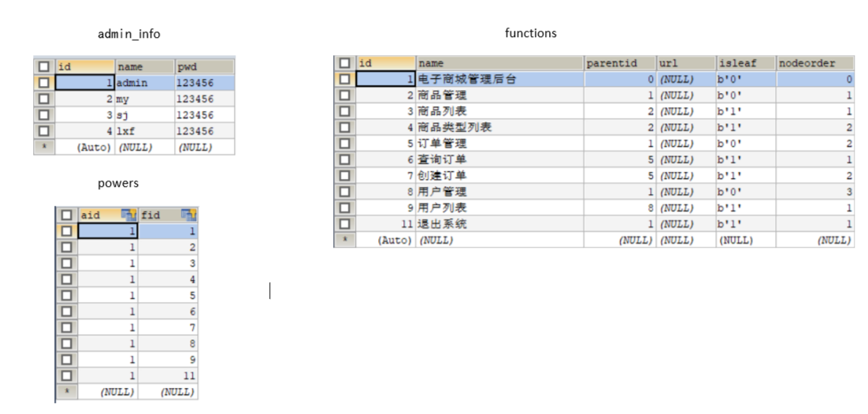Toggle the select-all checkbox in functions header
Screen dimensions: 868x414
click(x=344, y=63)
